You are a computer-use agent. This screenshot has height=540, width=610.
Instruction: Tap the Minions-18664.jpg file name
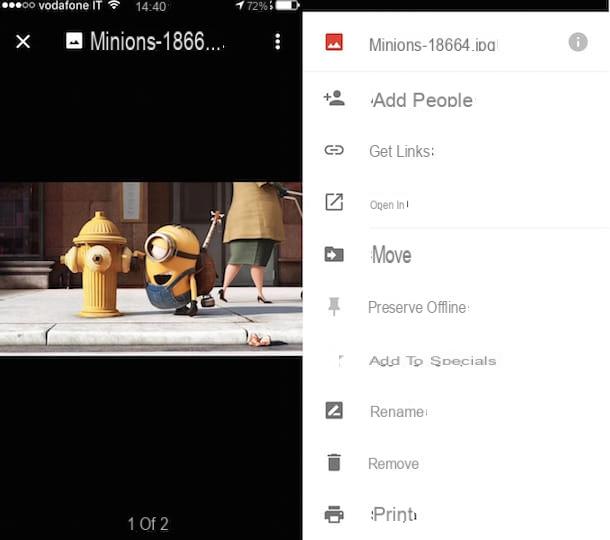[432, 45]
